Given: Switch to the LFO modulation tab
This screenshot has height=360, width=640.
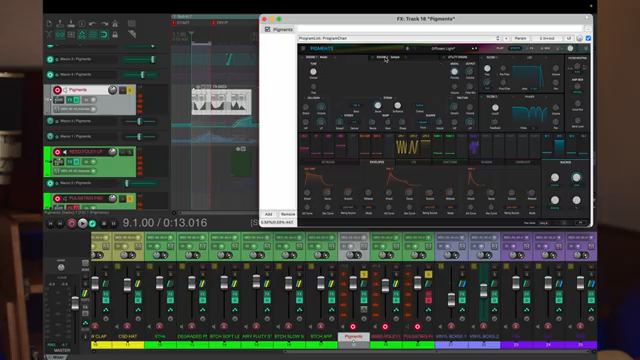Looking at the screenshot, I should tap(413, 162).
